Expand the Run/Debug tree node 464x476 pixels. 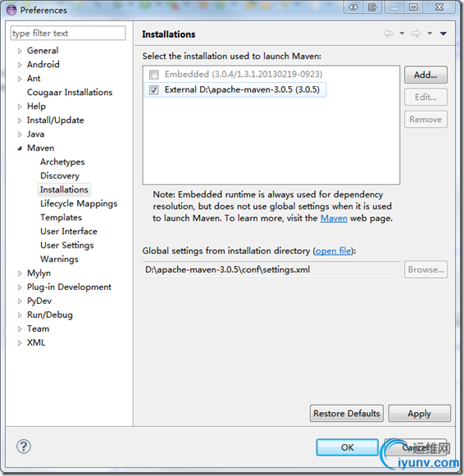click(x=20, y=315)
